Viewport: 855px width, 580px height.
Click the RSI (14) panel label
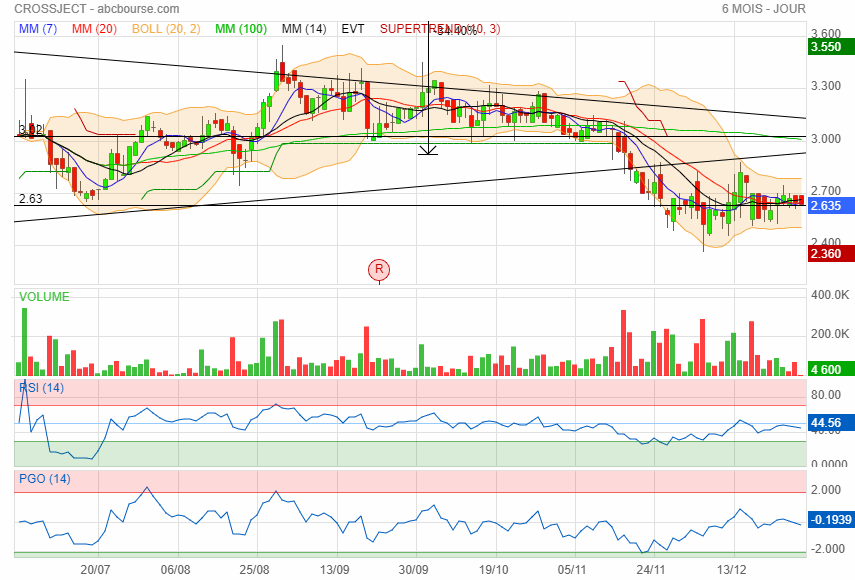click(41, 388)
